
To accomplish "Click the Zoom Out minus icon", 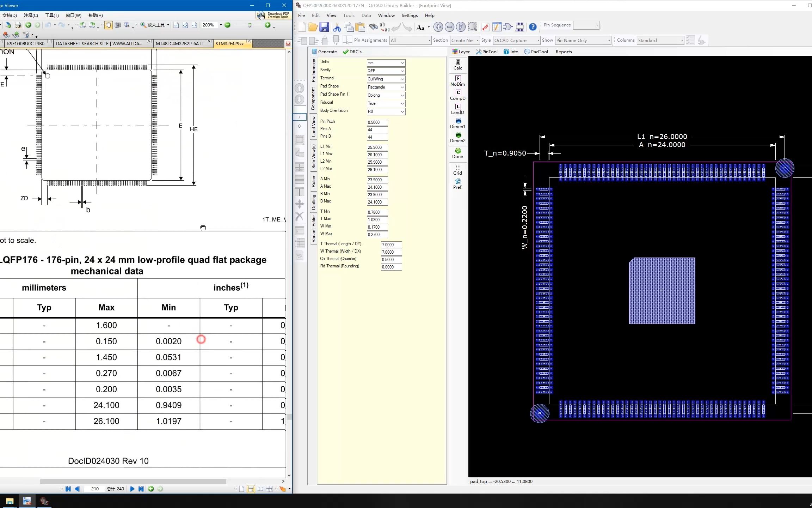I will coord(449,27).
